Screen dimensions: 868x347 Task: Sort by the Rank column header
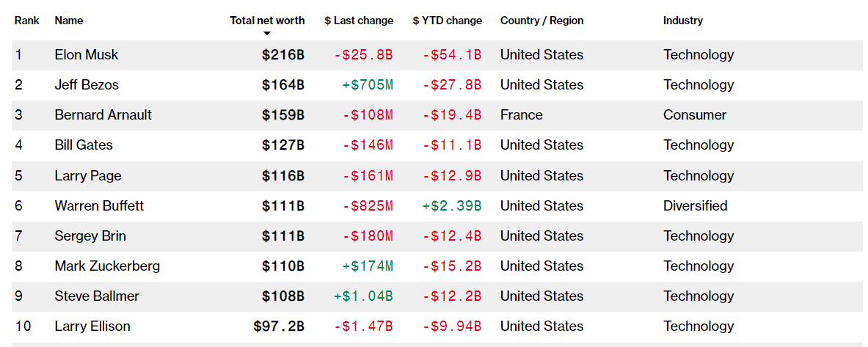pyautogui.click(x=27, y=21)
